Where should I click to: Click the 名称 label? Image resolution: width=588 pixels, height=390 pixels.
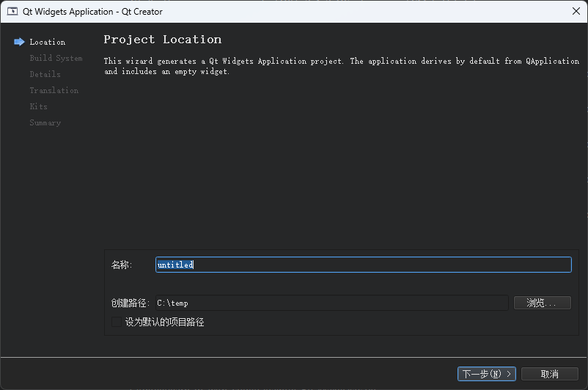click(x=121, y=265)
